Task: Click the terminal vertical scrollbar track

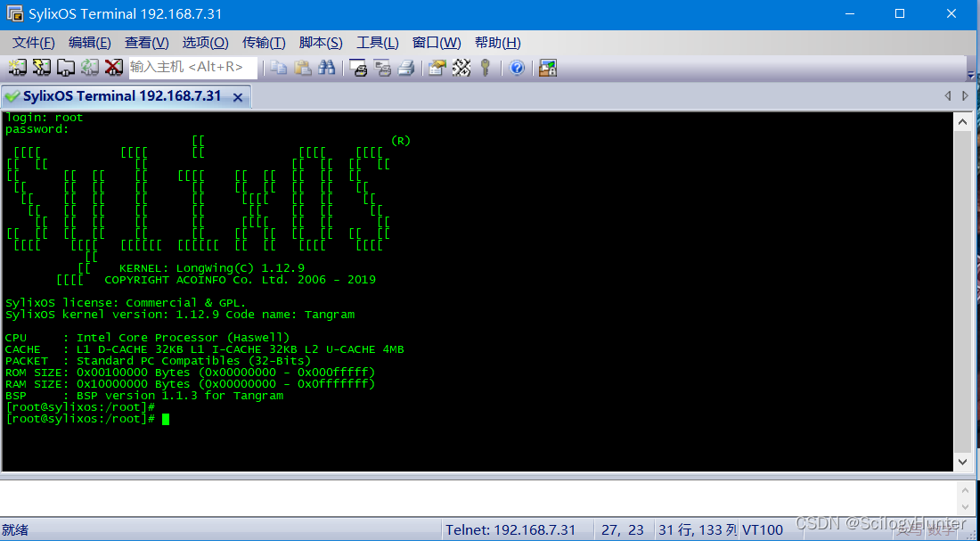Action: (963, 292)
